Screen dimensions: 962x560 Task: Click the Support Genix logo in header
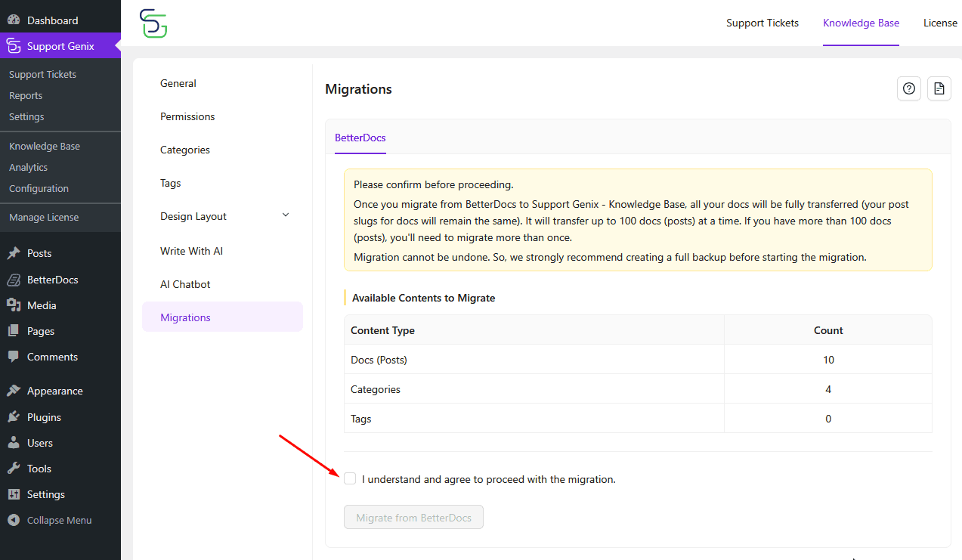[x=153, y=23]
